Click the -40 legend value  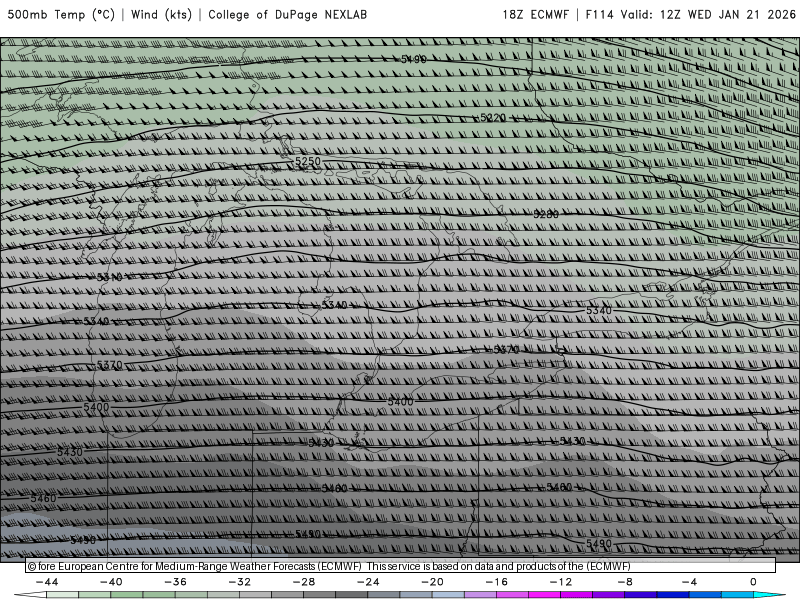pyautogui.click(x=111, y=582)
